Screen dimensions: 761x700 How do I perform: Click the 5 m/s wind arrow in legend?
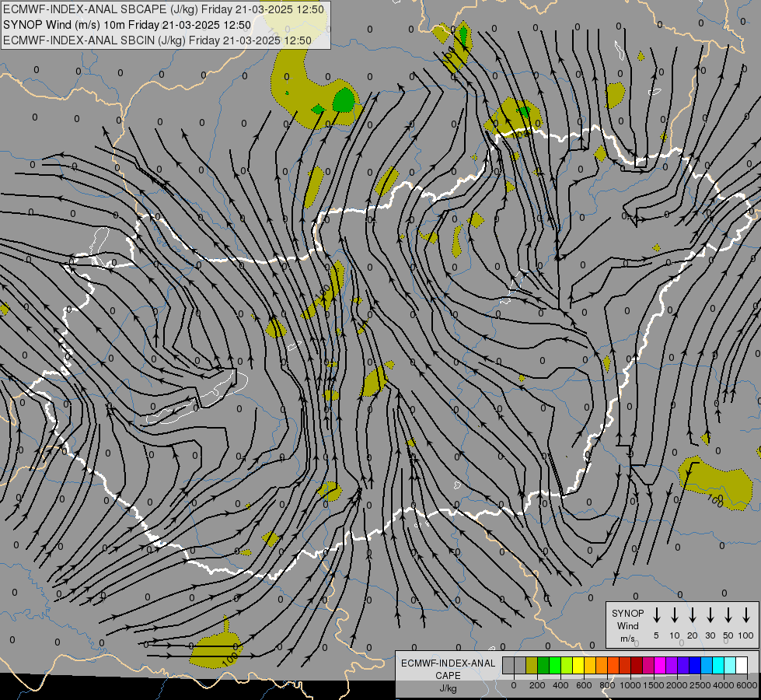click(x=656, y=614)
